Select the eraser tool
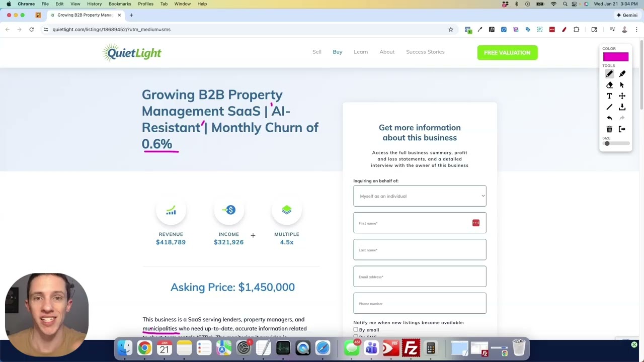 pyautogui.click(x=609, y=85)
